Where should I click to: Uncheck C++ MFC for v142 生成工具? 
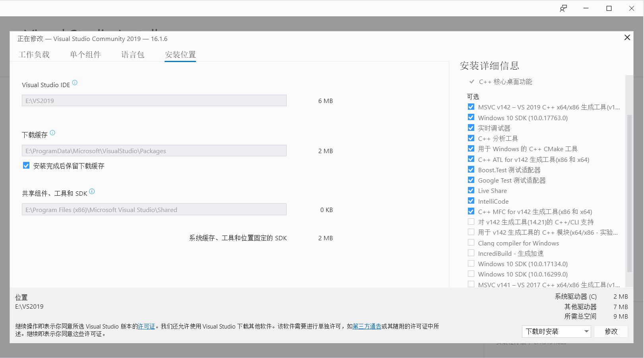click(471, 211)
